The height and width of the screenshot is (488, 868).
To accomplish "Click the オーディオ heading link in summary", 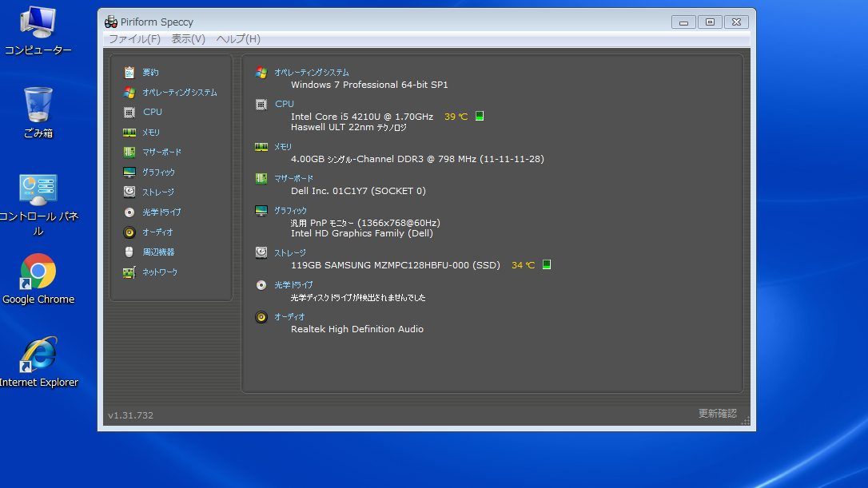I will [289, 317].
